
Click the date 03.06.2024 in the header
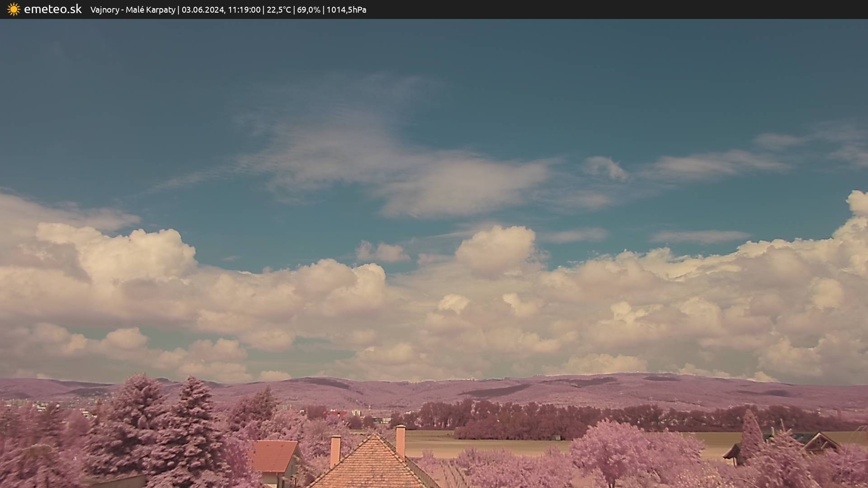coord(203,10)
